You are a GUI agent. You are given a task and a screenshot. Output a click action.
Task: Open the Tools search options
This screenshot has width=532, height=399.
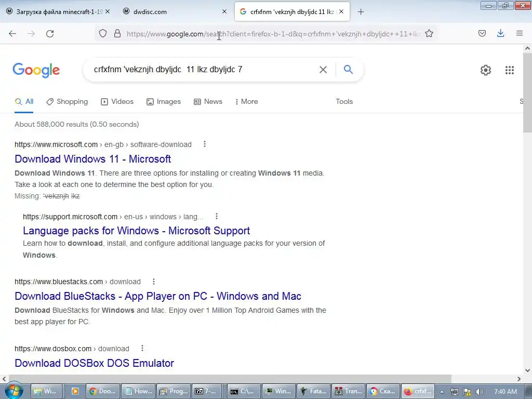[x=344, y=101]
